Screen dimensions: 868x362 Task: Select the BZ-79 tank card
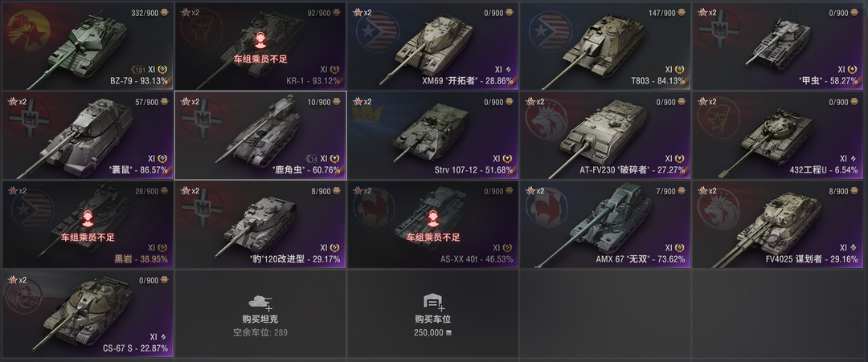[x=88, y=46]
